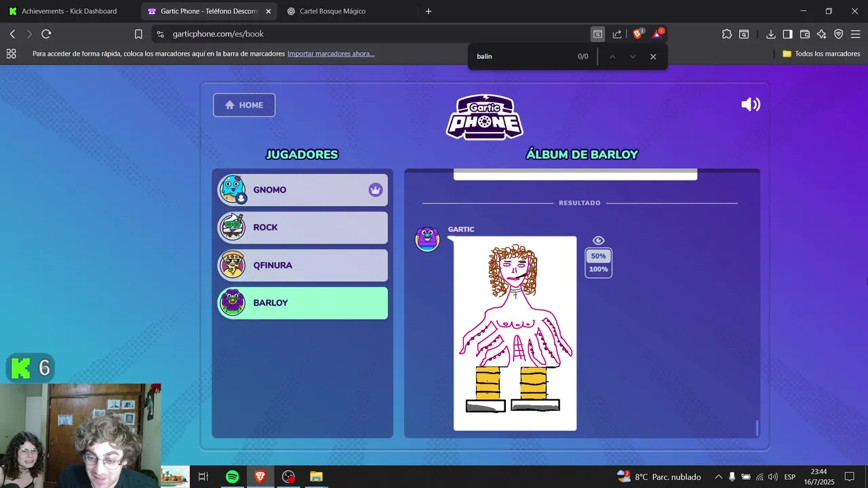Open Brave Rewards triangle icon

(x=658, y=34)
